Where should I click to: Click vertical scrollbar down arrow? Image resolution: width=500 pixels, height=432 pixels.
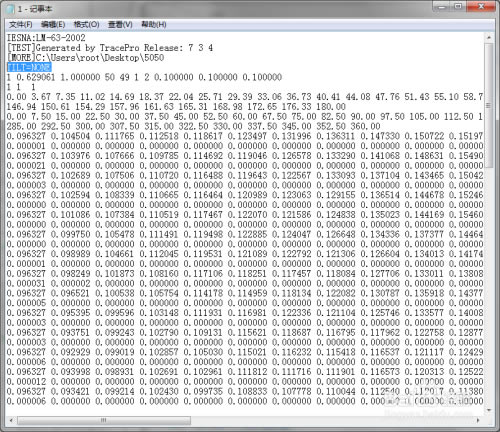coord(489,410)
